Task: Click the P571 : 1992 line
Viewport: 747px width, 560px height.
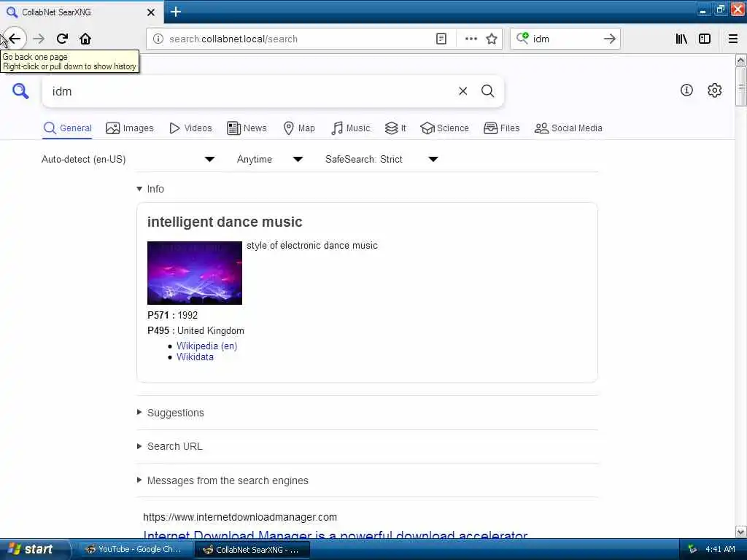Action: tap(172, 315)
